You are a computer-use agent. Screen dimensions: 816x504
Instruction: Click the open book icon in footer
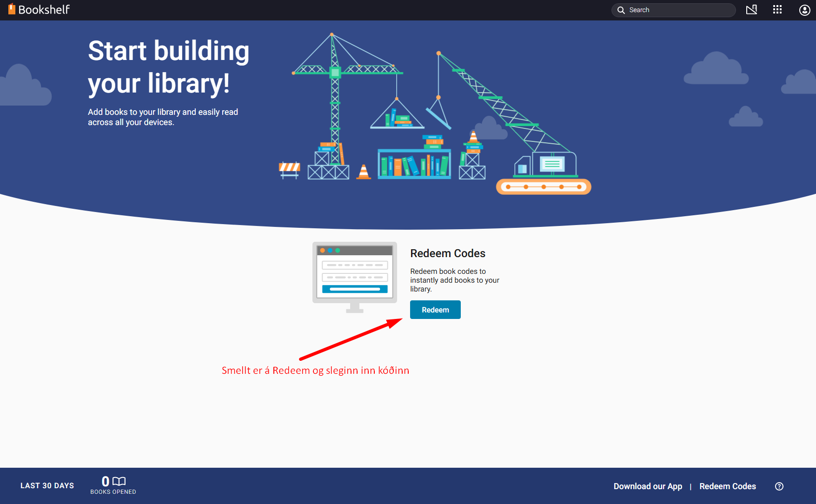[x=119, y=481]
